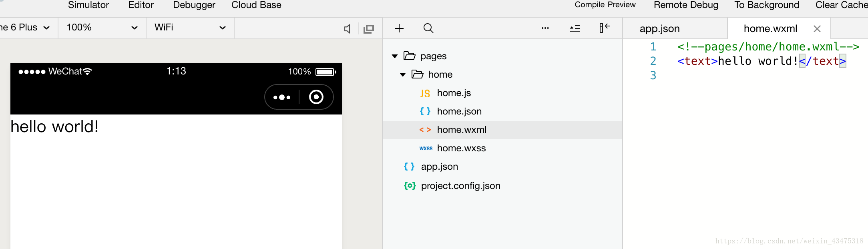Click line number 2 in editor gutter
868x249 pixels.
(653, 61)
